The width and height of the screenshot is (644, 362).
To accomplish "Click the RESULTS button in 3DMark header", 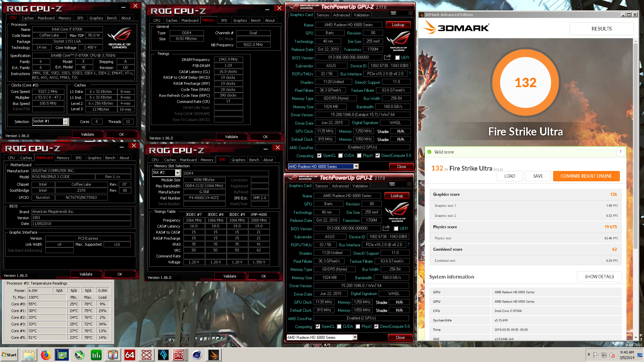I will point(602,29).
